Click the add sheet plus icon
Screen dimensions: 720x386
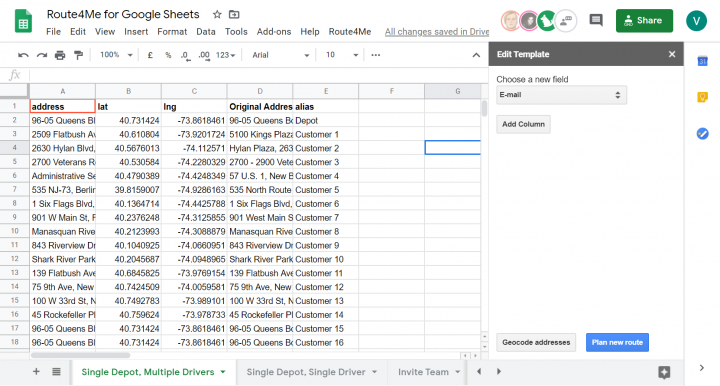point(36,372)
